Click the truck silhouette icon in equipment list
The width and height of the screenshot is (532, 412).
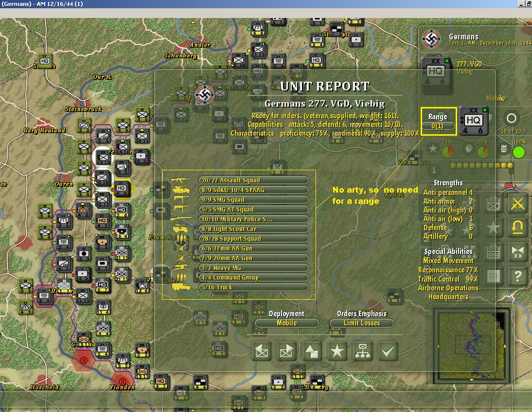tap(181, 287)
